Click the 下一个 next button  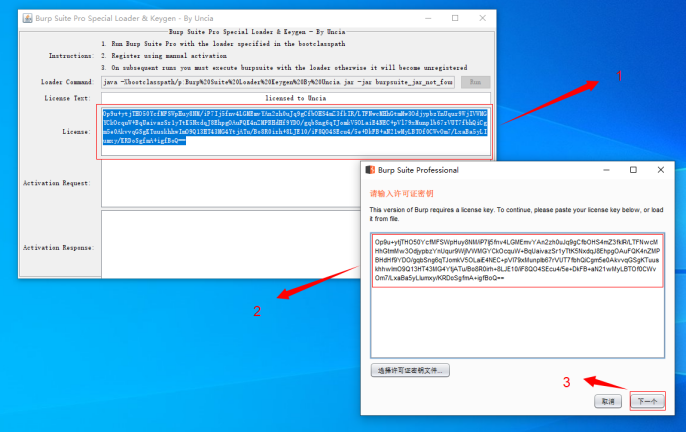648,401
